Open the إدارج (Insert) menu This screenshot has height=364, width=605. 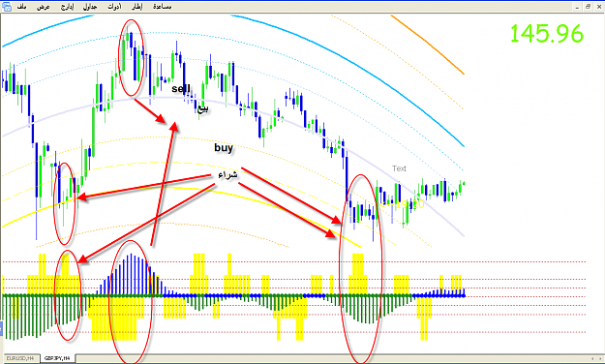coord(67,7)
